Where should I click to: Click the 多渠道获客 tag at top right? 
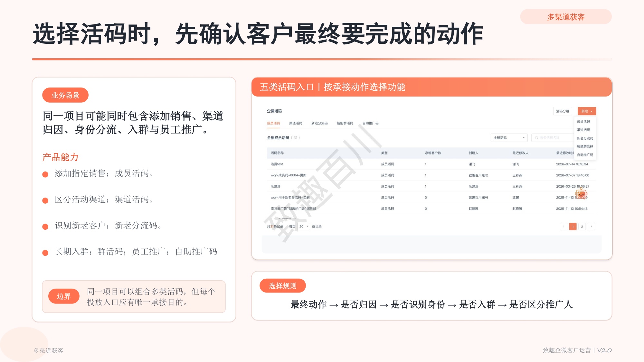tap(566, 17)
